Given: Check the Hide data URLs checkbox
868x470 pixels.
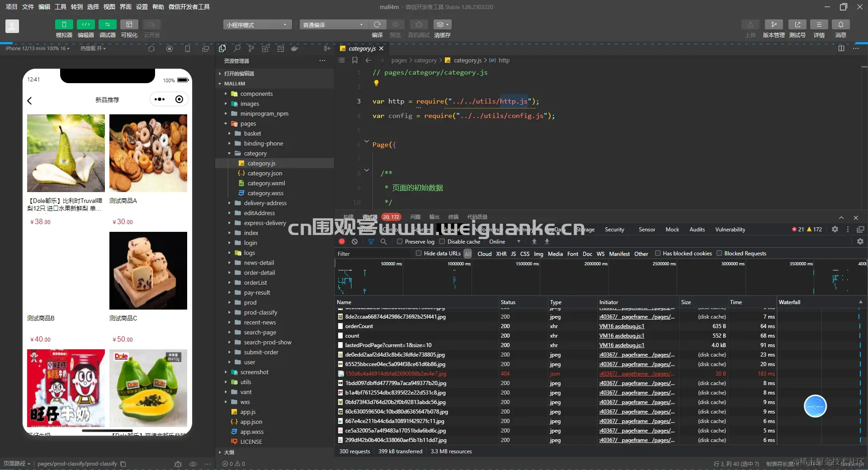Looking at the screenshot, I should tap(419, 254).
